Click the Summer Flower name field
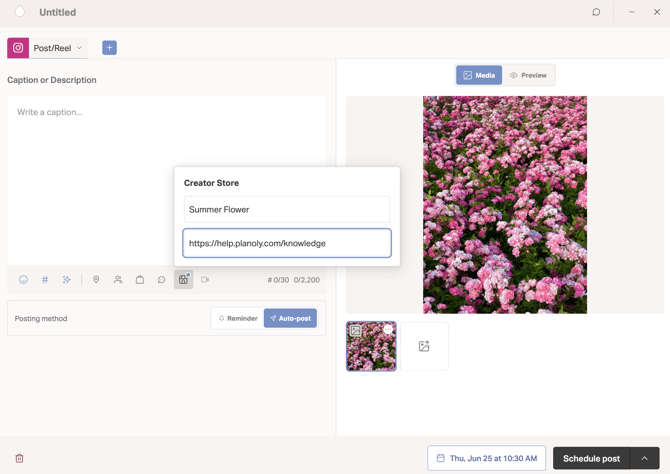This screenshot has height=474, width=670. pos(287,209)
